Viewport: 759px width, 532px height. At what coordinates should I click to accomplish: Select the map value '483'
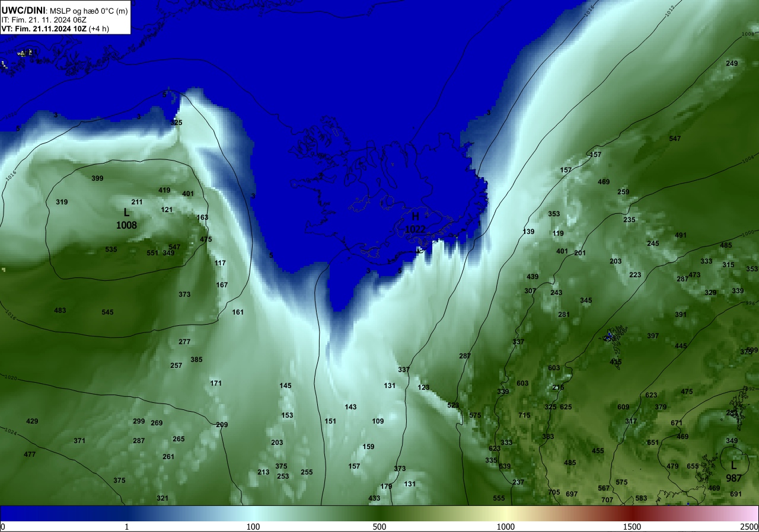(60, 310)
